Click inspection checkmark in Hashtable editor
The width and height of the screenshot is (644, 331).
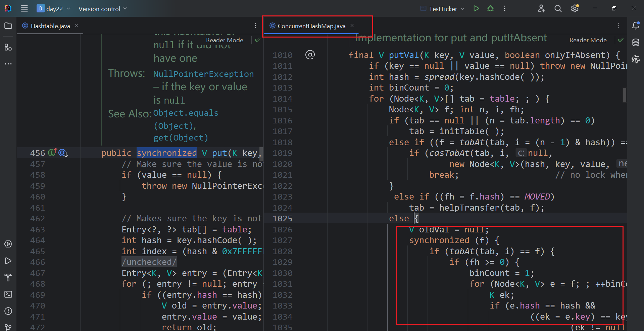257,40
